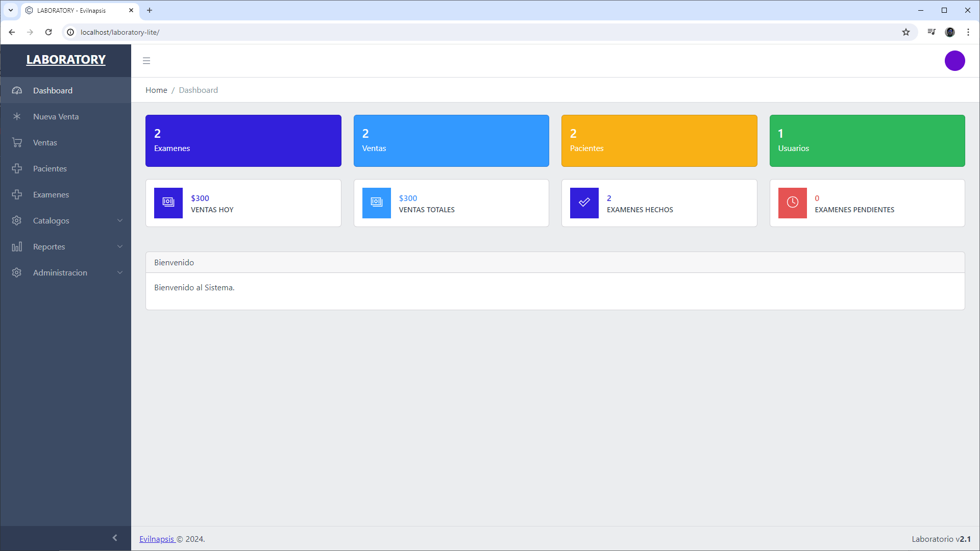The image size is (980, 551).
Task: Expand the Administracion menu chevron
Action: [120, 272]
